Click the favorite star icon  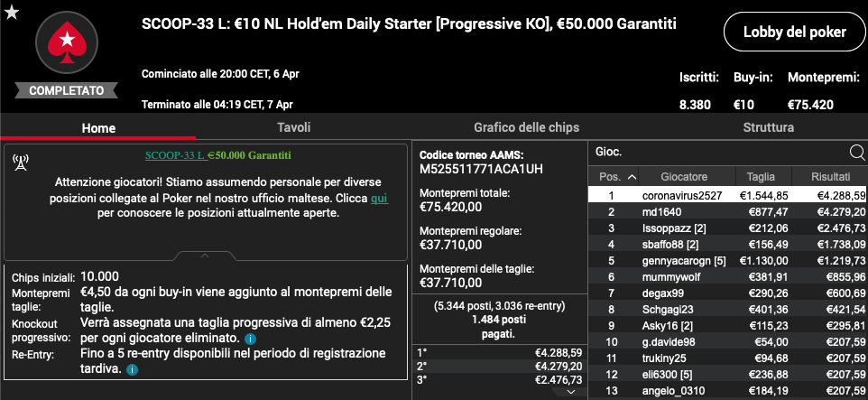[x=12, y=12]
